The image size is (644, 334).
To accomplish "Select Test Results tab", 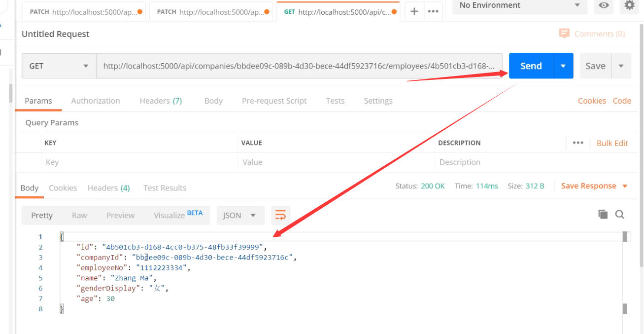I will pyautogui.click(x=165, y=188).
